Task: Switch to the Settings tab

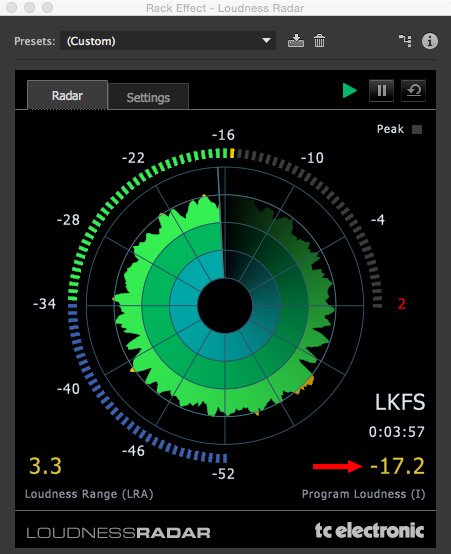Action: coord(148,97)
